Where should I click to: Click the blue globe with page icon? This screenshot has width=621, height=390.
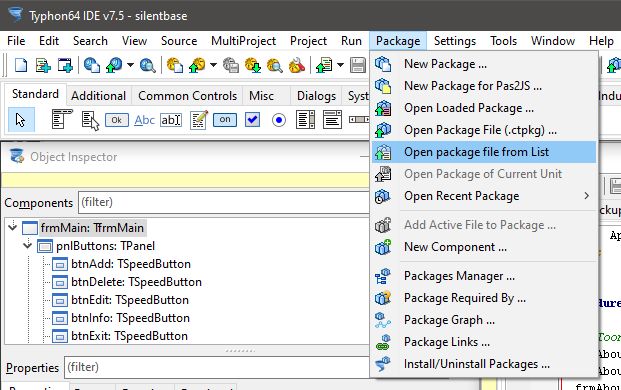92,65
